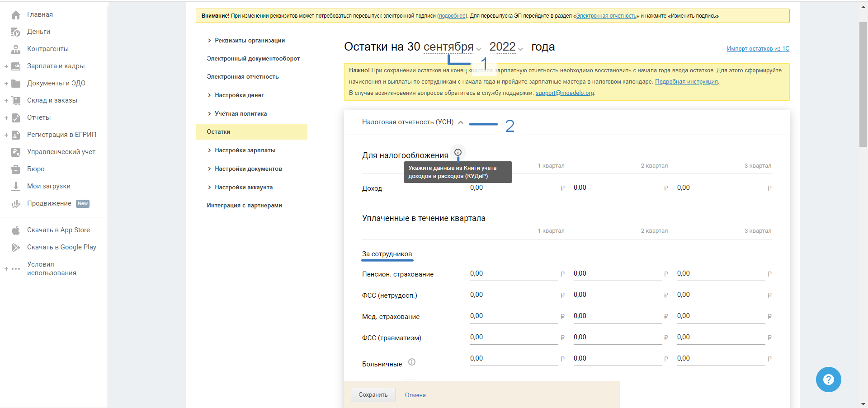Viewport: 868px width, 408px height.
Task: Open the Подробная инструкция link
Action: [x=686, y=82]
